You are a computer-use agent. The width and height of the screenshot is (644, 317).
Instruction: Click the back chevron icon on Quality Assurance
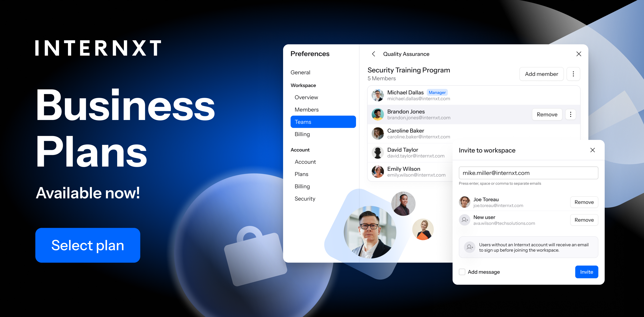click(x=374, y=54)
